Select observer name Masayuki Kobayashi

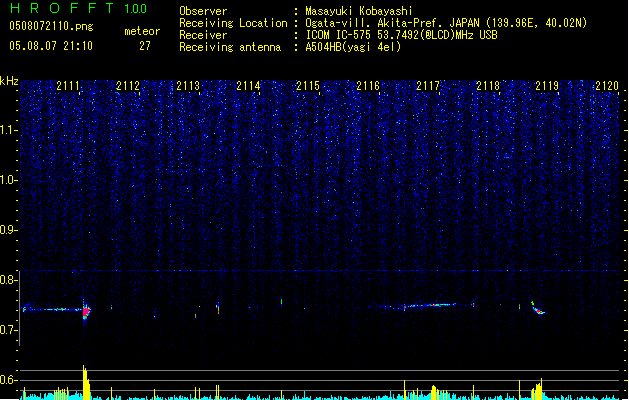[358, 11]
